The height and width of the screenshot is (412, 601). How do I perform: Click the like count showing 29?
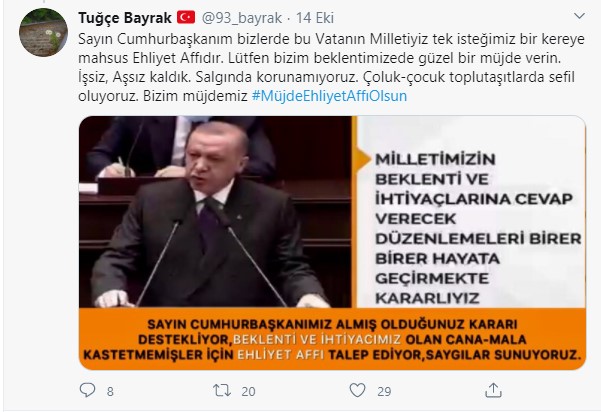384,391
